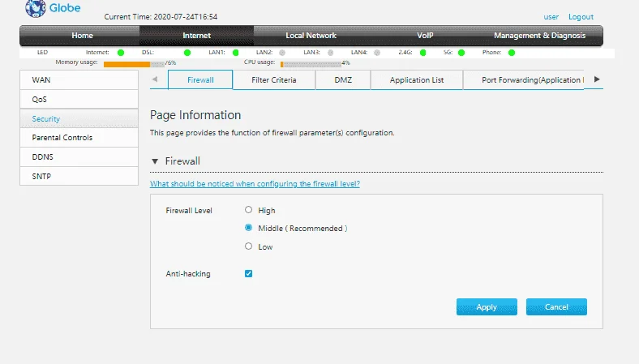Select the High firewall level
The width and height of the screenshot is (639, 364).
tap(248, 209)
